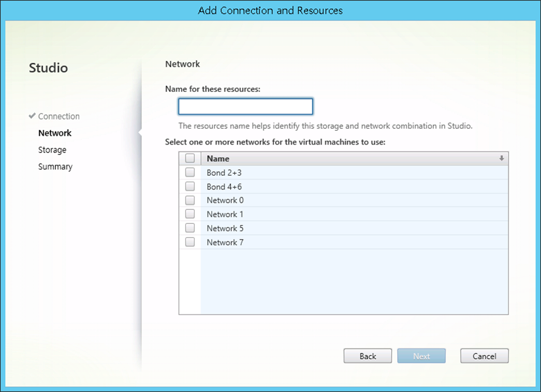This screenshot has width=541, height=392.
Task: Click the Back button
Action: coord(368,356)
